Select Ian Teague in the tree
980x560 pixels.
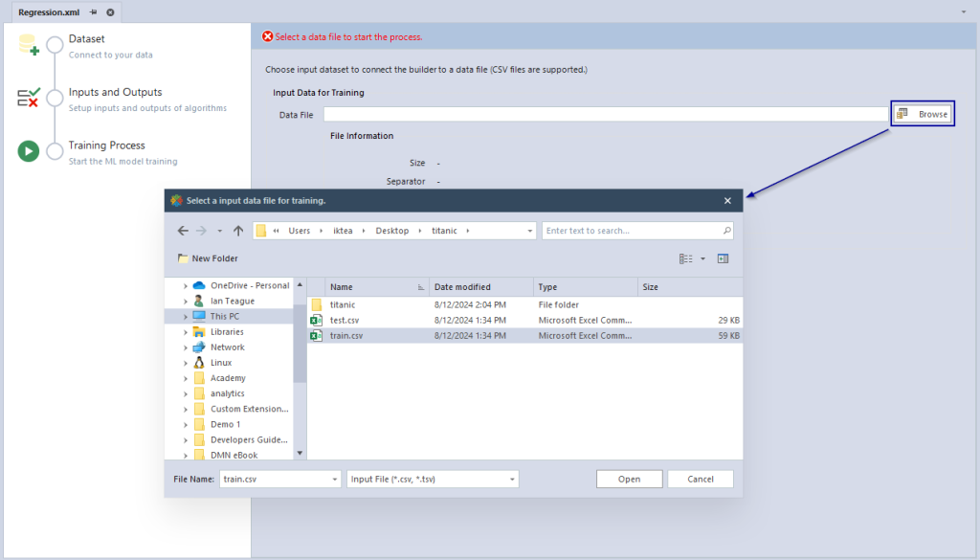point(232,302)
